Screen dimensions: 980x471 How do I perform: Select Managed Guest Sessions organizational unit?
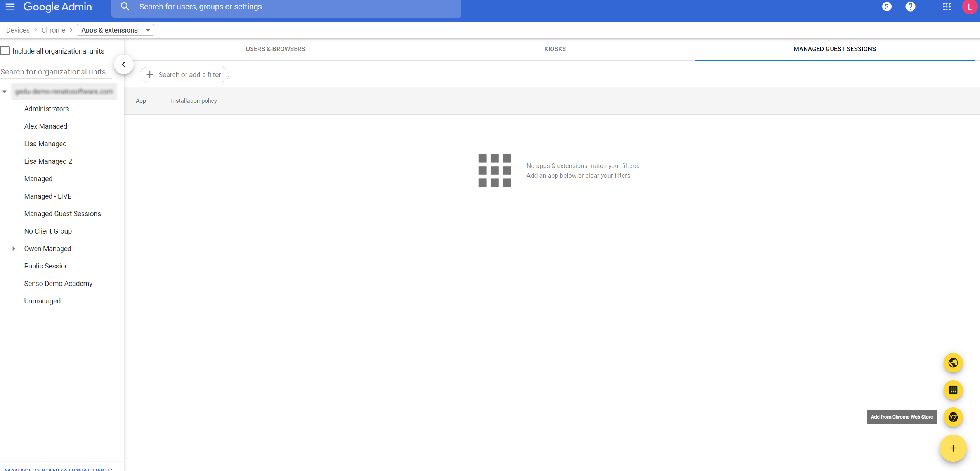[x=62, y=214]
